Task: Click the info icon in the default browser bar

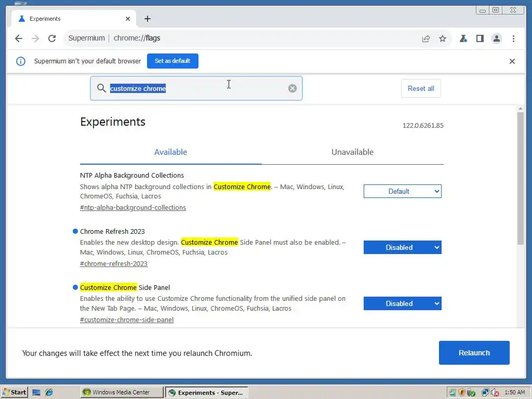Action: click(21, 61)
